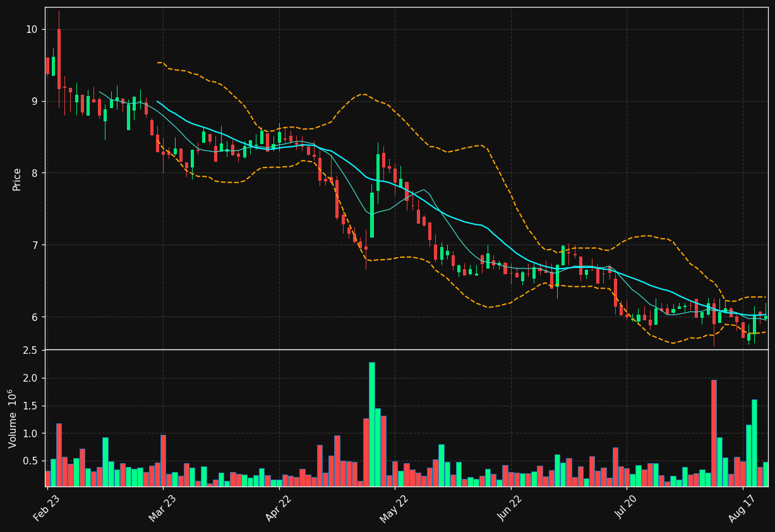Click volume axis label 2.5
The height and width of the screenshot is (532, 775).
[x=31, y=351]
